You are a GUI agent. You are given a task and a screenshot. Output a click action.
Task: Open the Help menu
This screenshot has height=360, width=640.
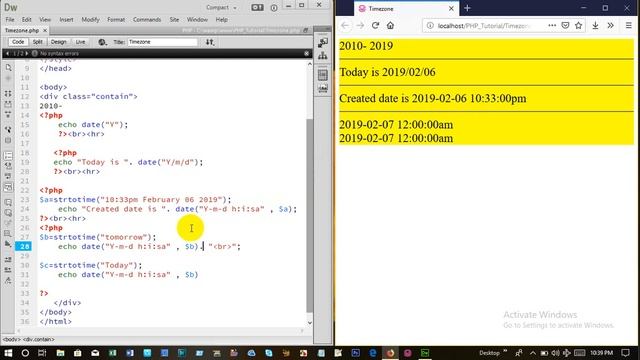[221, 20]
